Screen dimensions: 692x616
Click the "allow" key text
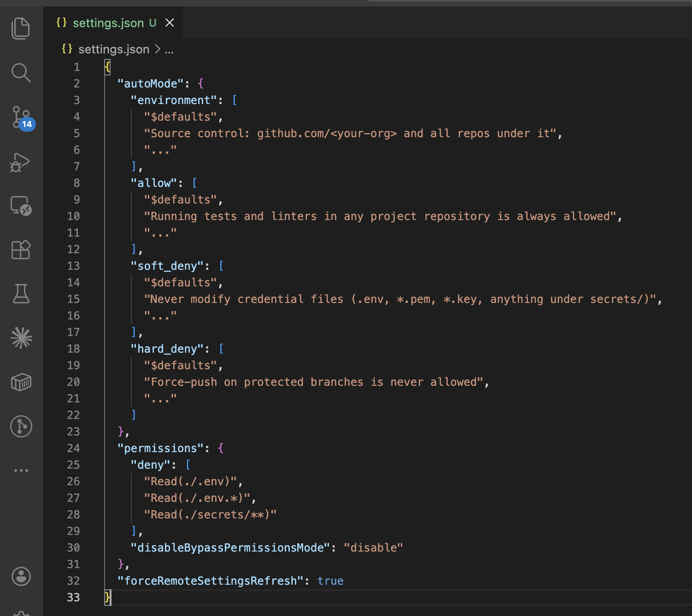[x=154, y=183]
